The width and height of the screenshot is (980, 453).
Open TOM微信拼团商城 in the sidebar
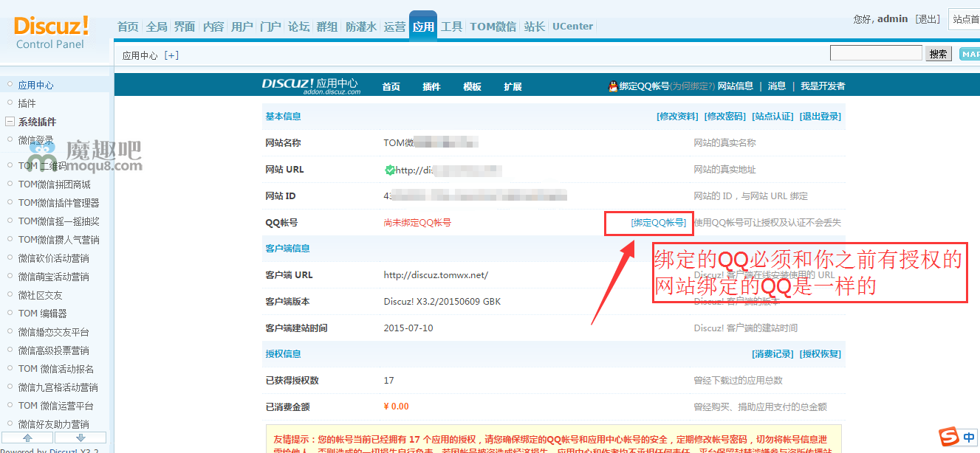click(x=54, y=184)
